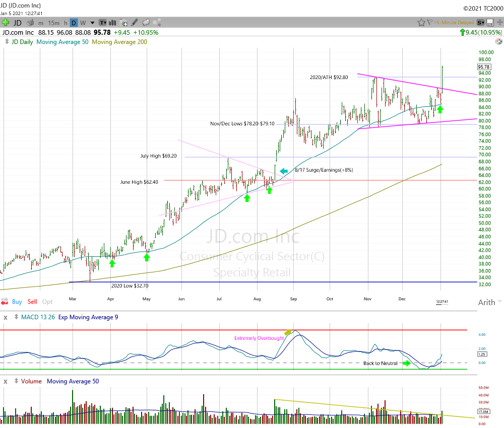Click the green plus add-indicator icon

pos(5,23)
